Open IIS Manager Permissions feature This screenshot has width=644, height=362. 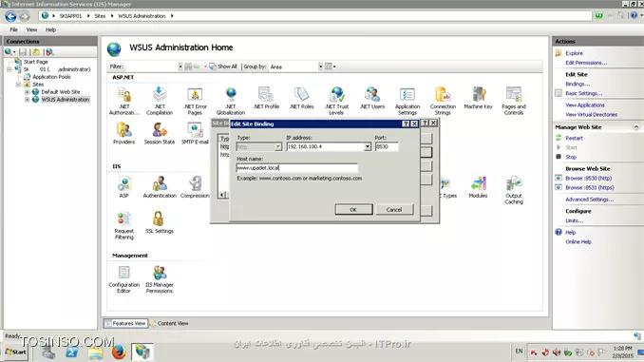(x=160, y=279)
